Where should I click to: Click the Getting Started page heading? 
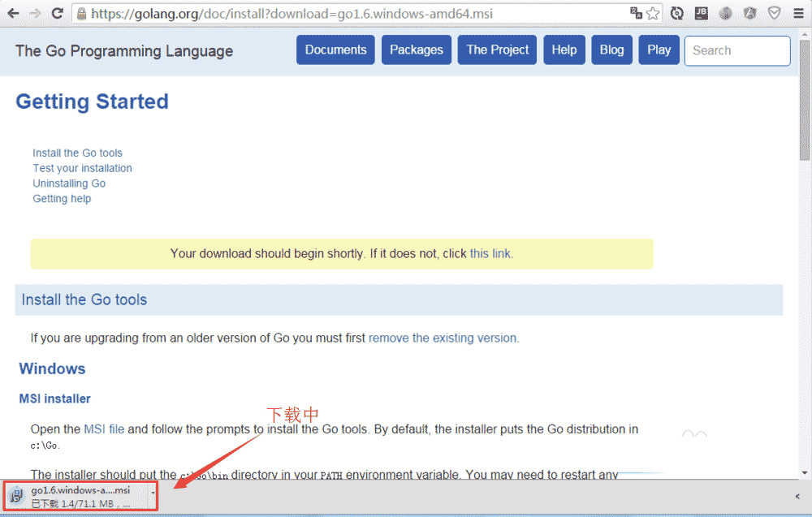click(x=93, y=101)
